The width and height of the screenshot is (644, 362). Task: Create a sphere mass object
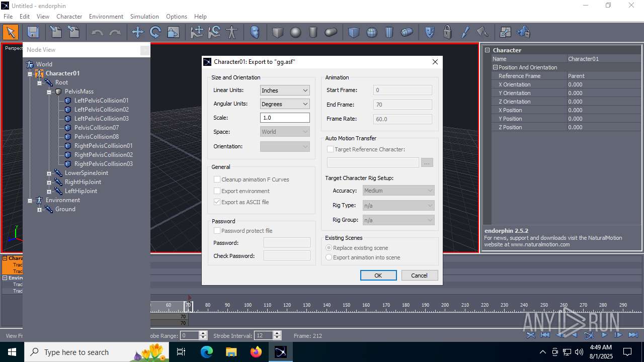[295, 33]
